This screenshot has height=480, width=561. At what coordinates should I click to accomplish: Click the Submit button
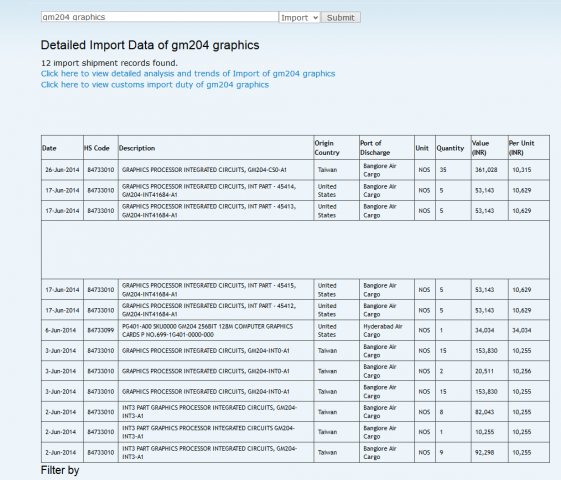[x=341, y=18]
